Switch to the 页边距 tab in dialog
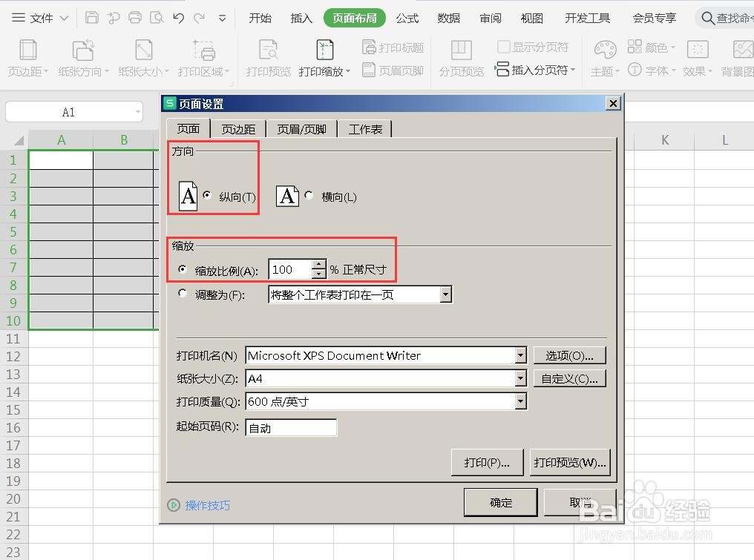754x560 pixels. click(238, 129)
